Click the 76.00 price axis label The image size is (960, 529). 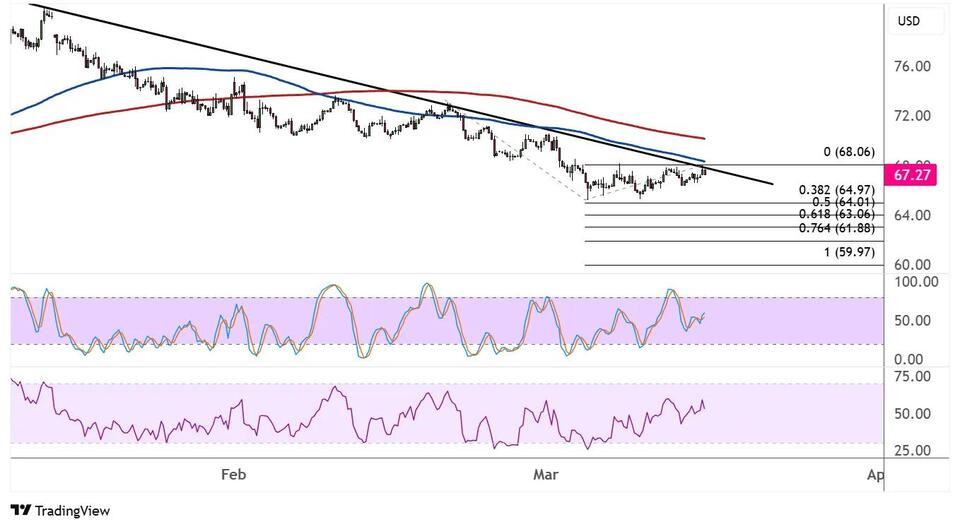pyautogui.click(x=912, y=66)
